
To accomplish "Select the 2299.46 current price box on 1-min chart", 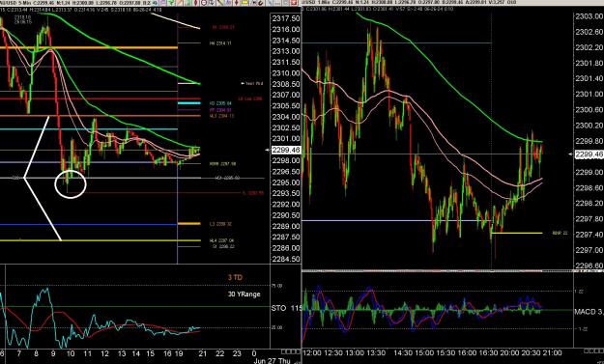I will click(589, 154).
